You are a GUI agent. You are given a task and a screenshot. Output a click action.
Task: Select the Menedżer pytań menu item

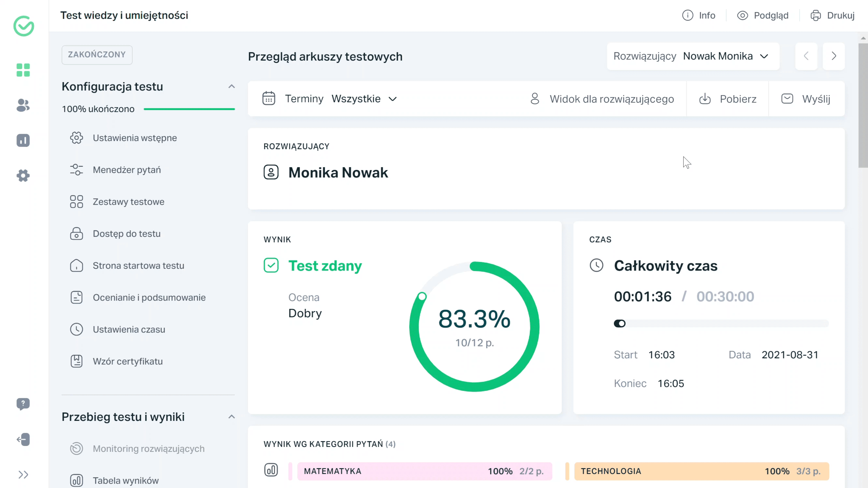[127, 170]
